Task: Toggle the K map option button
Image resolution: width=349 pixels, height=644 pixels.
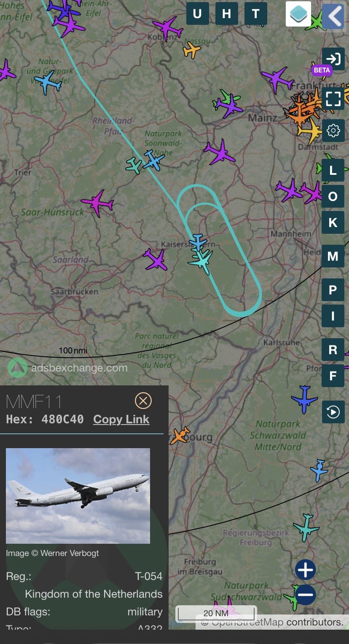Action: (333, 222)
